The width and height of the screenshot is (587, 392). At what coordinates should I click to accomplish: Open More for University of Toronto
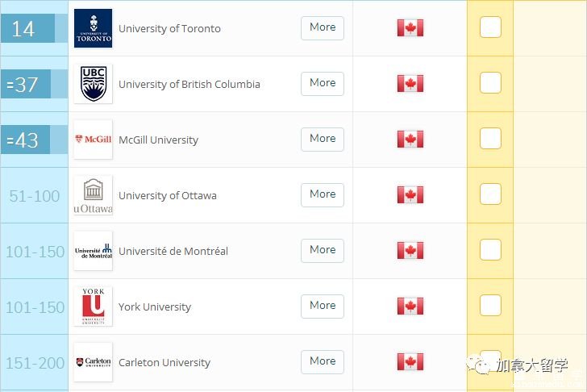pyautogui.click(x=323, y=27)
